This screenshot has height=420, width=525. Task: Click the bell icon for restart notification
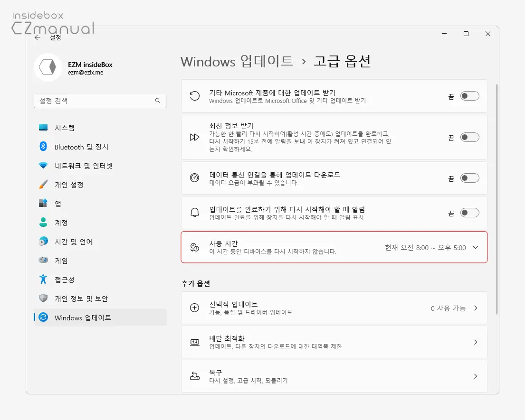(x=194, y=212)
